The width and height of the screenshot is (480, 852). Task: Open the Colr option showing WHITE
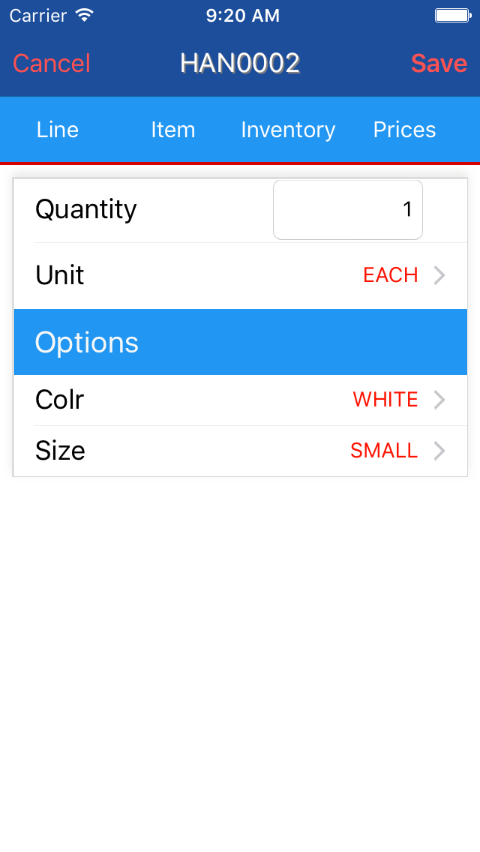pyautogui.click(x=240, y=400)
